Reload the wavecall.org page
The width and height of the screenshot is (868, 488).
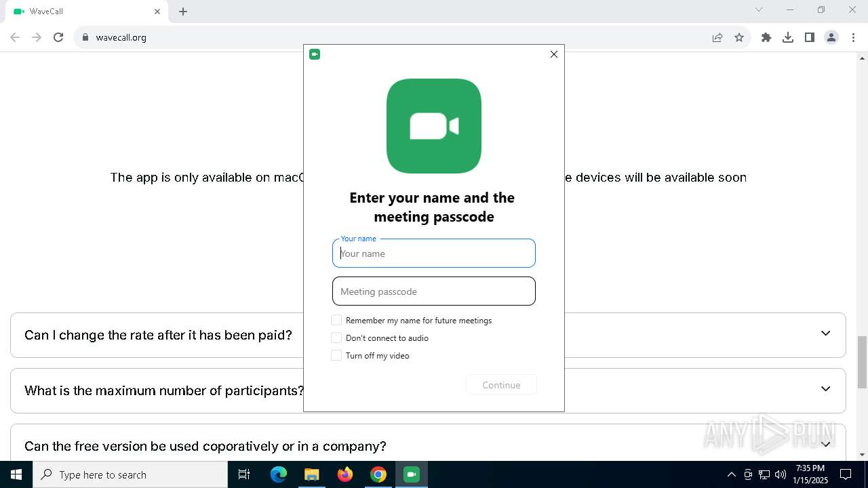[58, 37]
